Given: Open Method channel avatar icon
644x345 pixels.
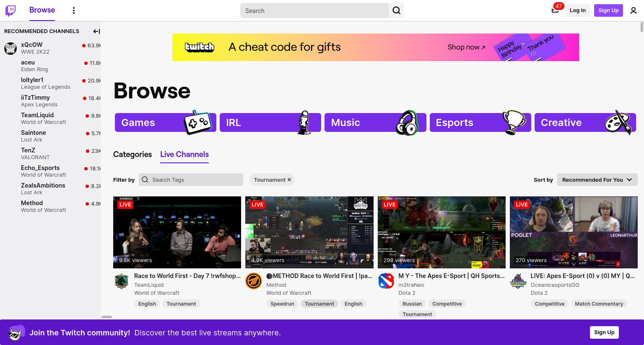Looking at the screenshot, I should [x=254, y=281].
